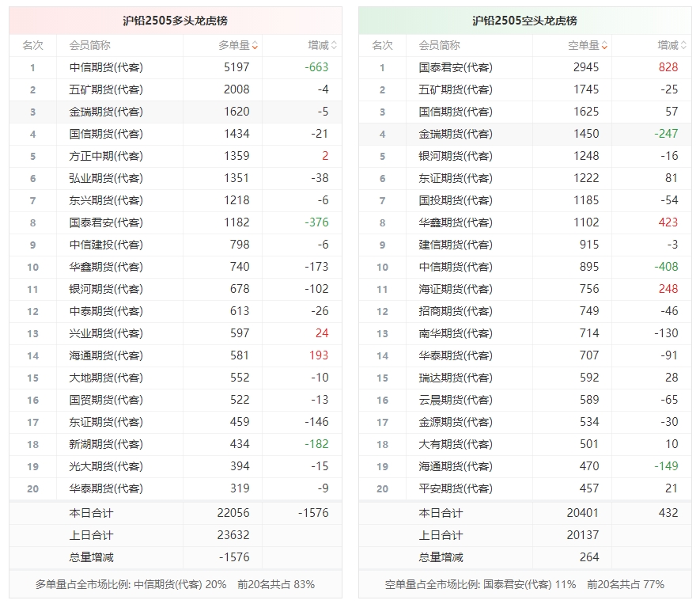
Task: Select 兴业期货(代客) row name
Action: [x=106, y=333]
